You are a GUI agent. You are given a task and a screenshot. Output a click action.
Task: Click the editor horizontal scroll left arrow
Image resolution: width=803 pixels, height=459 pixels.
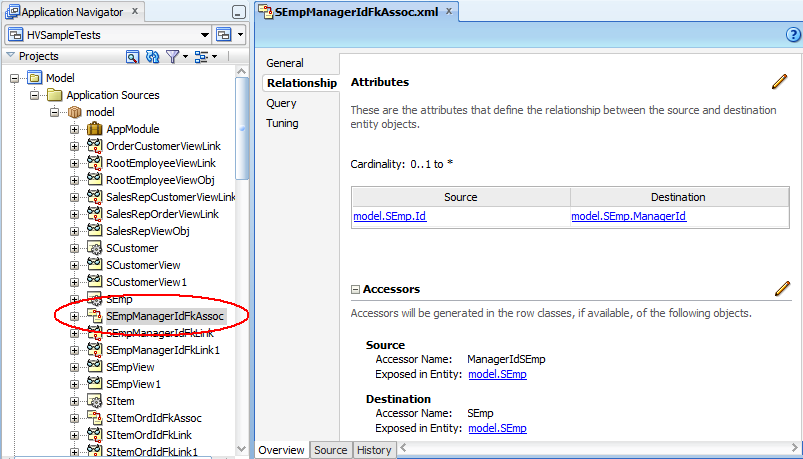coord(404,448)
